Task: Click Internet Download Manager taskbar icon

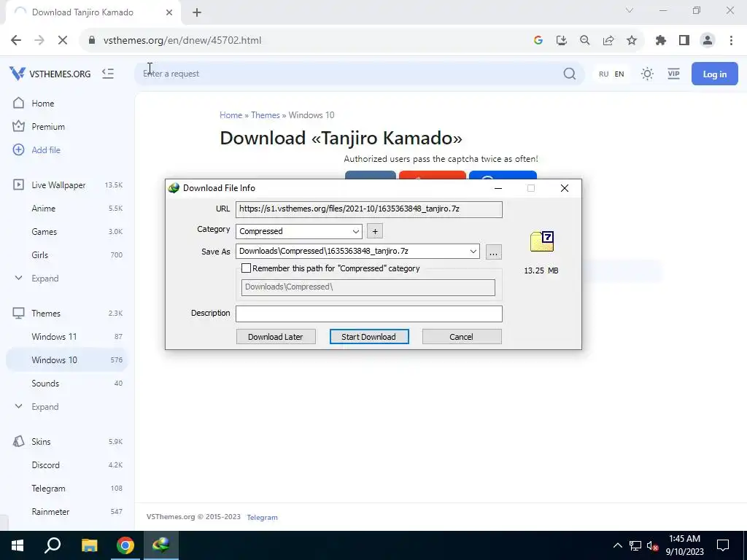Action: click(x=161, y=545)
